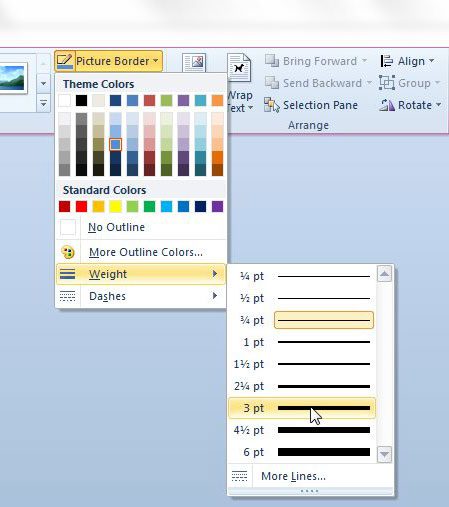Click Send Backward
The width and height of the screenshot is (449, 507).
click(318, 83)
